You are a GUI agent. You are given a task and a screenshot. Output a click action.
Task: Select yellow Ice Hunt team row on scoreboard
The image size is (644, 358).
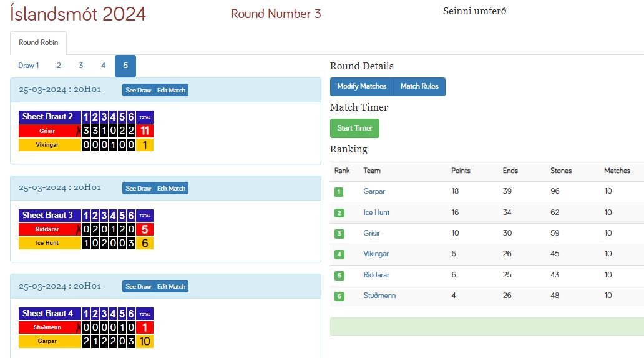click(50, 243)
